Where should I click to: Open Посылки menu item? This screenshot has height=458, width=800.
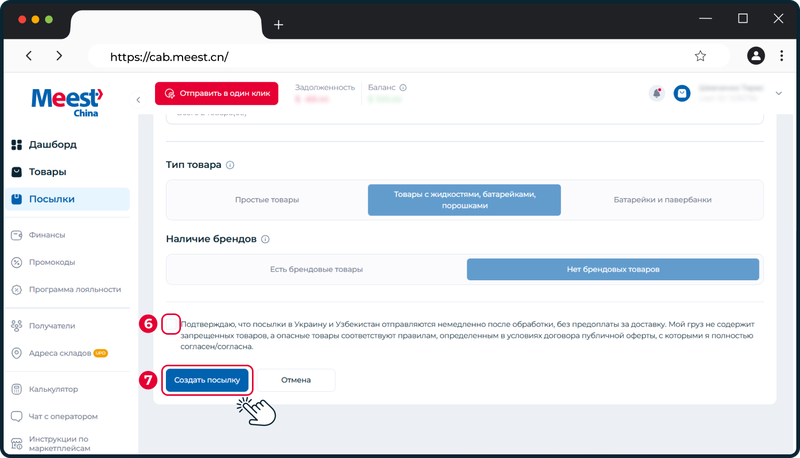point(67,199)
